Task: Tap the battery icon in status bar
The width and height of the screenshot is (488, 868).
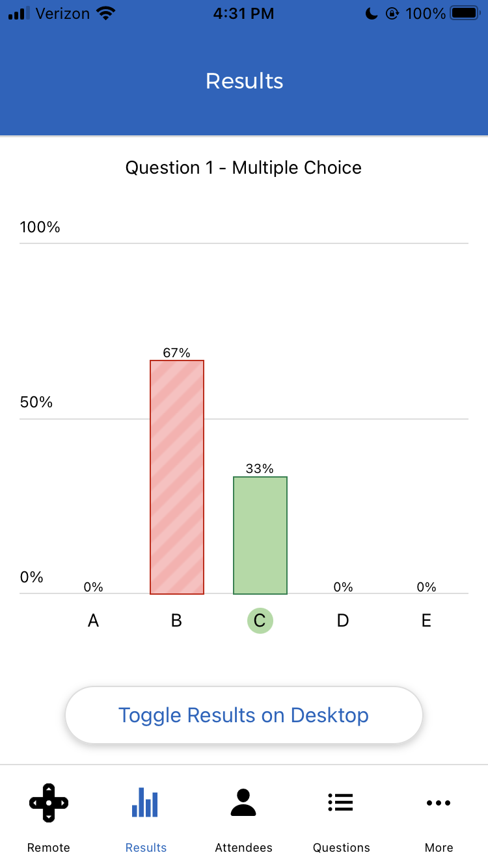Action: tap(465, 13)
